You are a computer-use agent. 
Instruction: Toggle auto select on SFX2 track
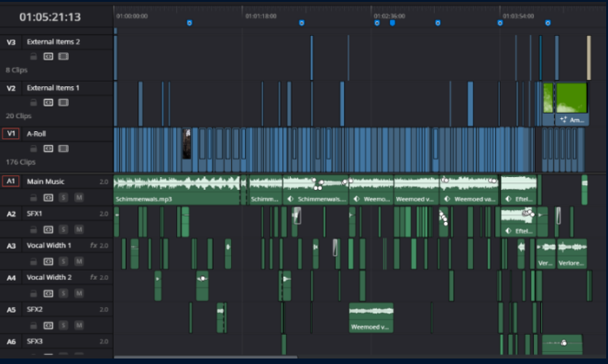[x=48, y=325]
